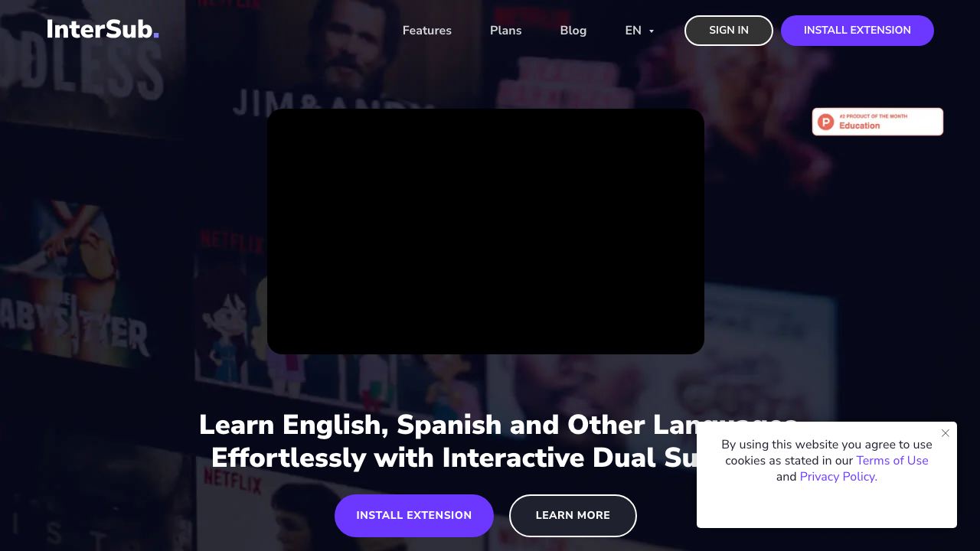980x551 pixels.
Task: Click INSTALL EXTENSION in the top navigation bar
Action: point(857,31)
